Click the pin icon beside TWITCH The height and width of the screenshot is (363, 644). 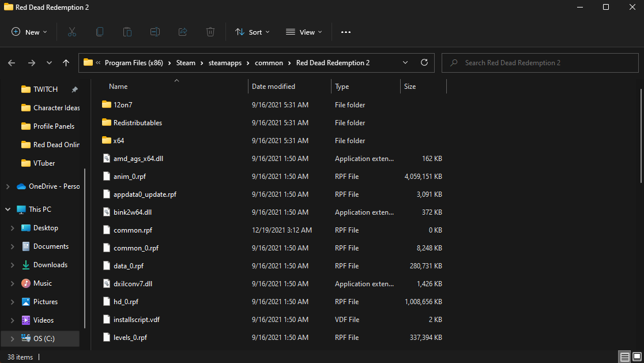[x=74, y=89]
